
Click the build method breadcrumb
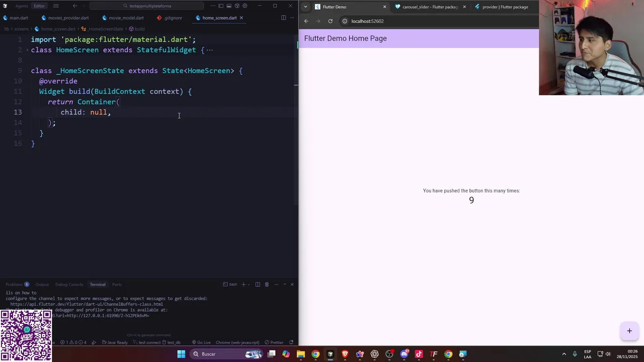click(137, 29)
